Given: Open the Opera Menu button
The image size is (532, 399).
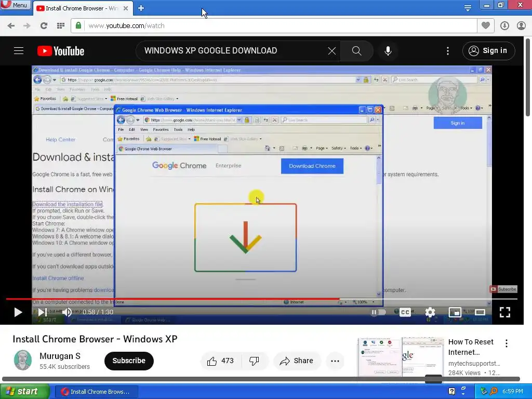Looking at the screenshot, I should [x=15, y=5].
